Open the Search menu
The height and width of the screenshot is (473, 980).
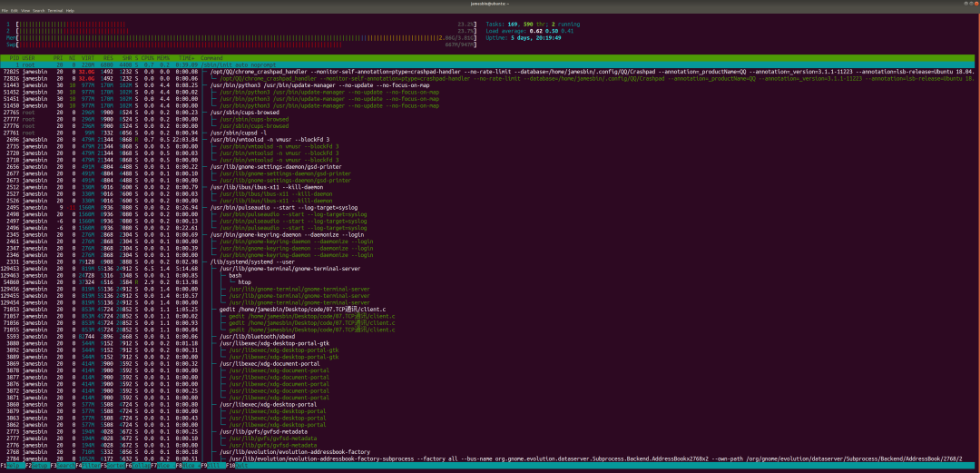[39, 11]
